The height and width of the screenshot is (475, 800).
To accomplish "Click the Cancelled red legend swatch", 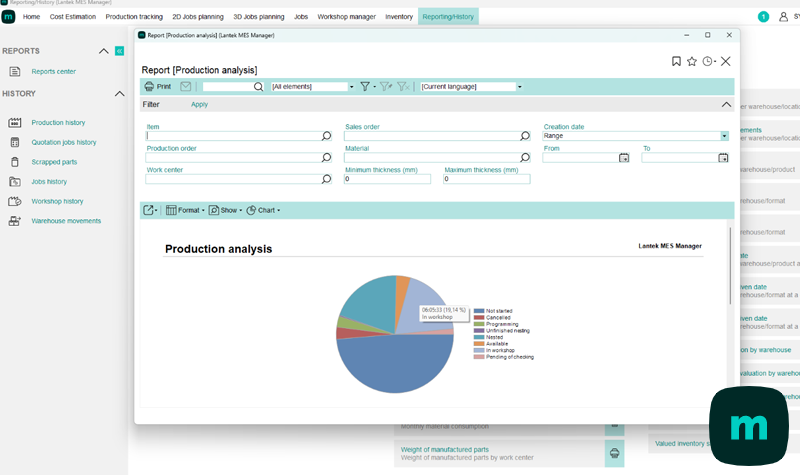I will coord(479,317).
